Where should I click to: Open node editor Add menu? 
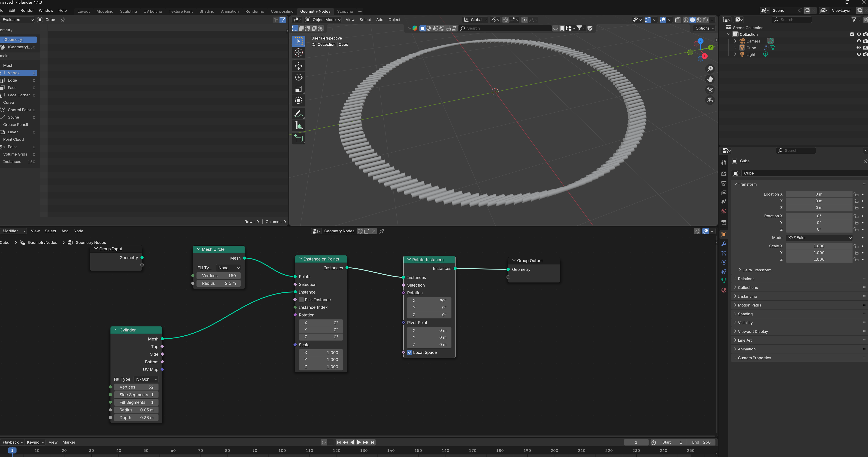[x=65, y=231]
